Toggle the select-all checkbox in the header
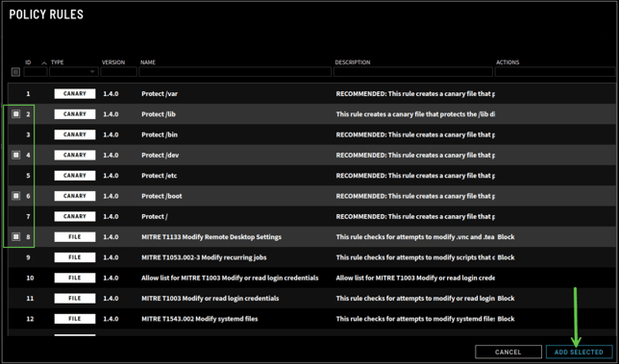 tap(15, 72)
